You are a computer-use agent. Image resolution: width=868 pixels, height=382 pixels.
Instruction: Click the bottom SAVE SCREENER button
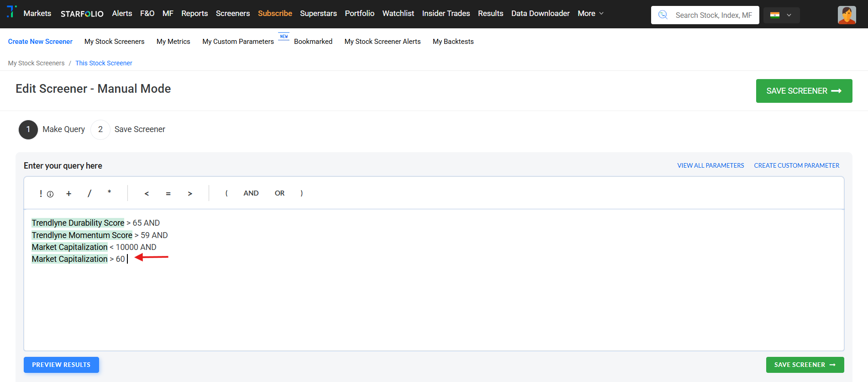pyautogui.click(x=805, y=365)
